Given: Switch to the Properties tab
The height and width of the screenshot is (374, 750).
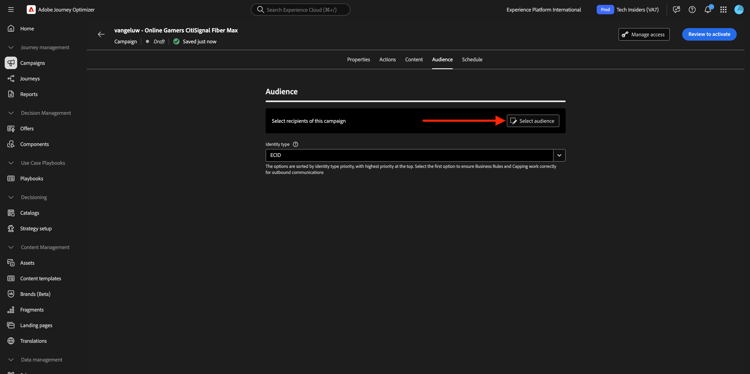Looking at the screenshot, I should [x=358, y=60].
